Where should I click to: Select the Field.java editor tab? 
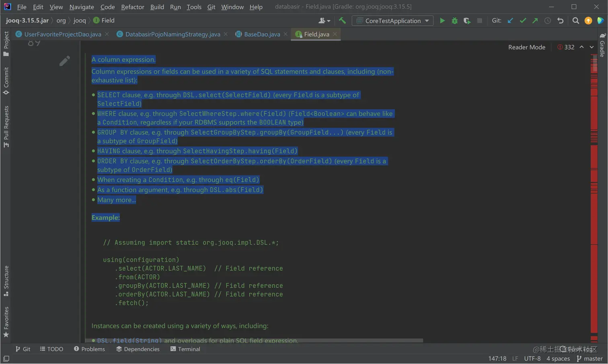(x=316, y=34)
